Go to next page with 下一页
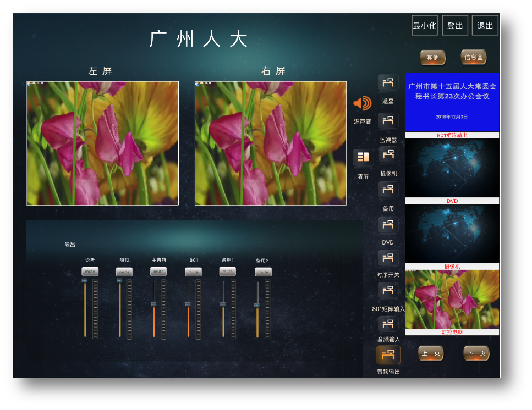Image resolution: width=532 pixels, height=410 pixels. click(x=476, y=353)
